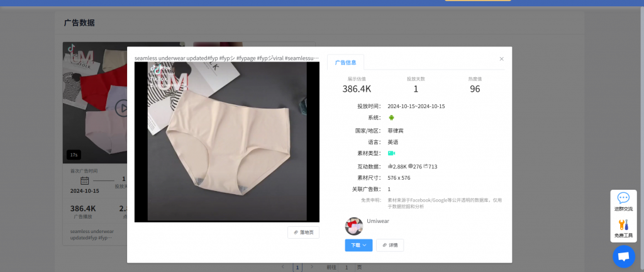Open the 进群交流 chat bubble icon
This screenshot has height=272, width=644.
coord(623,199)
